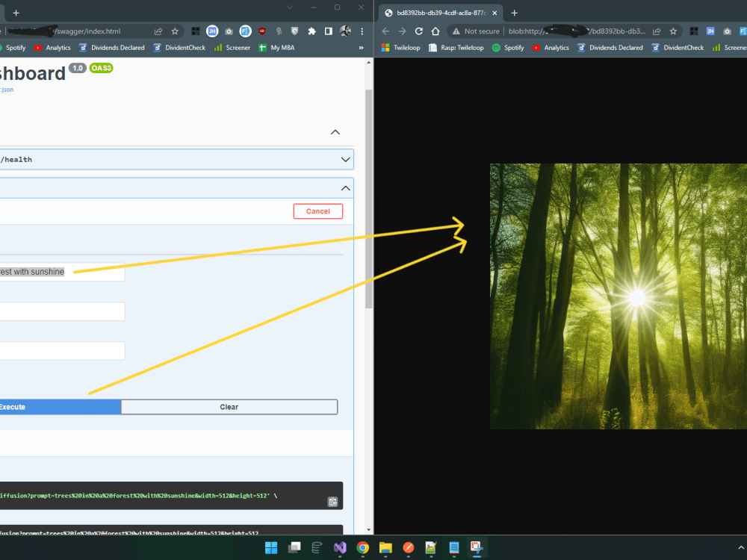Click the second parameter input field
Image resolution: width=747 pixels, height=560 pixels.
(63, 311)
